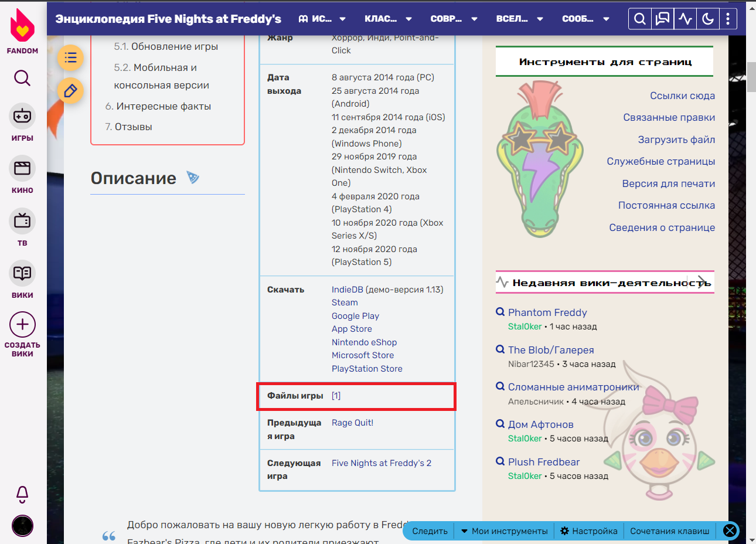Screen dimensions: 756x544
Task: Click Связанные правки page tool
Action: [x=669, y=117]
